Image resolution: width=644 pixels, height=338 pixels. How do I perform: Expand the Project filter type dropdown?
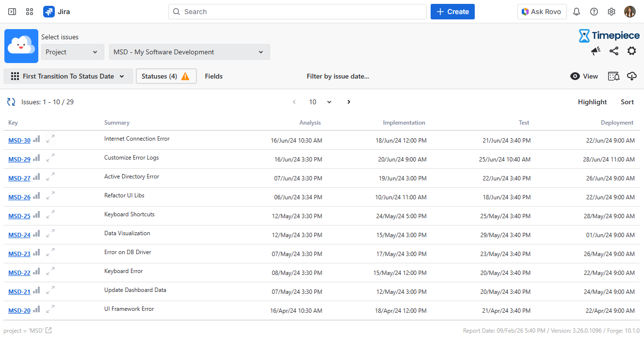click(x=72, y=52)
